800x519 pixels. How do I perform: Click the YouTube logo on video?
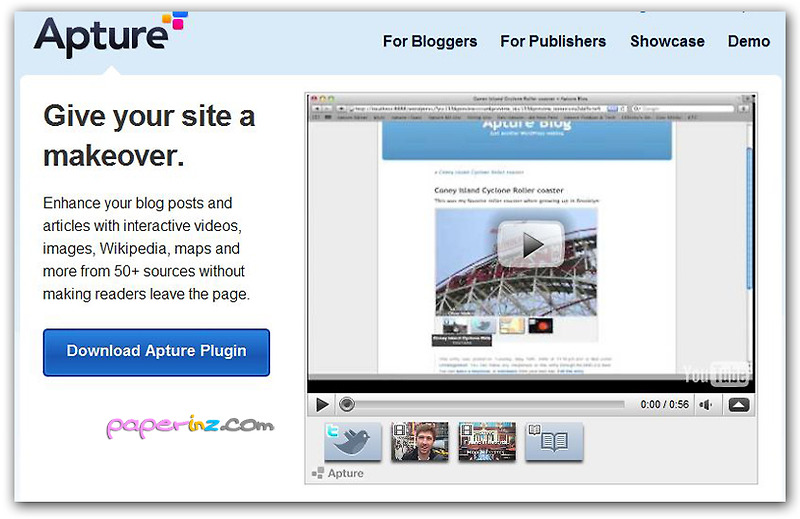716,374
